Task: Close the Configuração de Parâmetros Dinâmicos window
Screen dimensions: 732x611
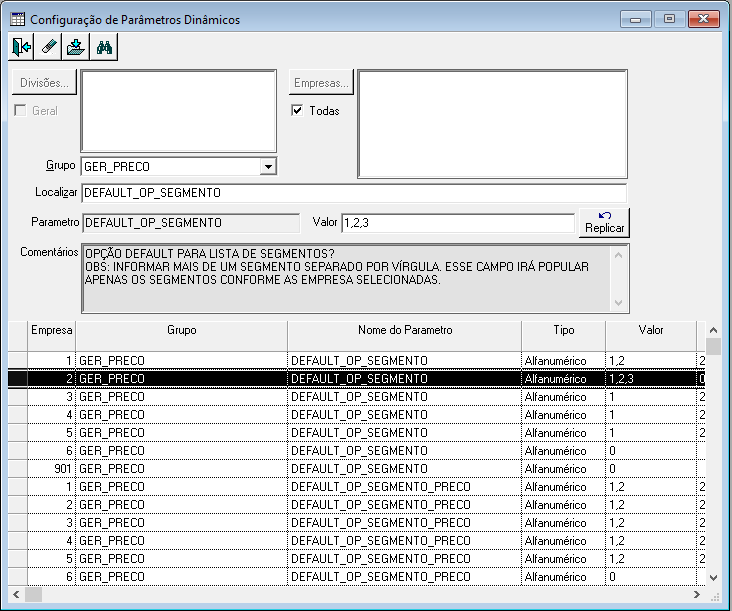Action: click(x=704, y=19)
